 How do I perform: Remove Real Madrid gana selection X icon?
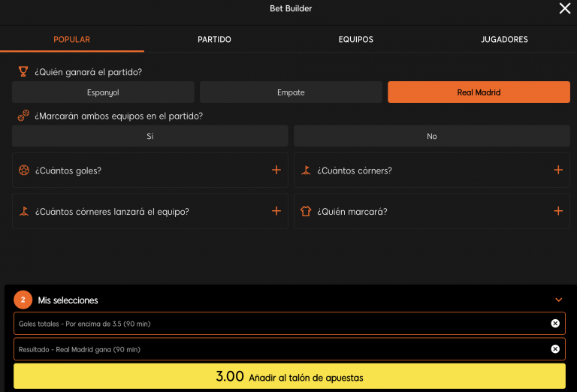tap(555, 349)
